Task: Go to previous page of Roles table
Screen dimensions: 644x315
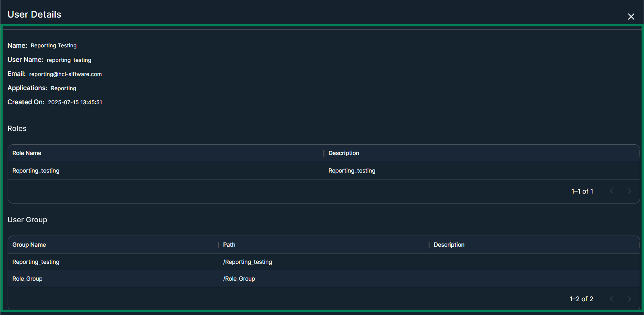Action: (x=611, y=191)
